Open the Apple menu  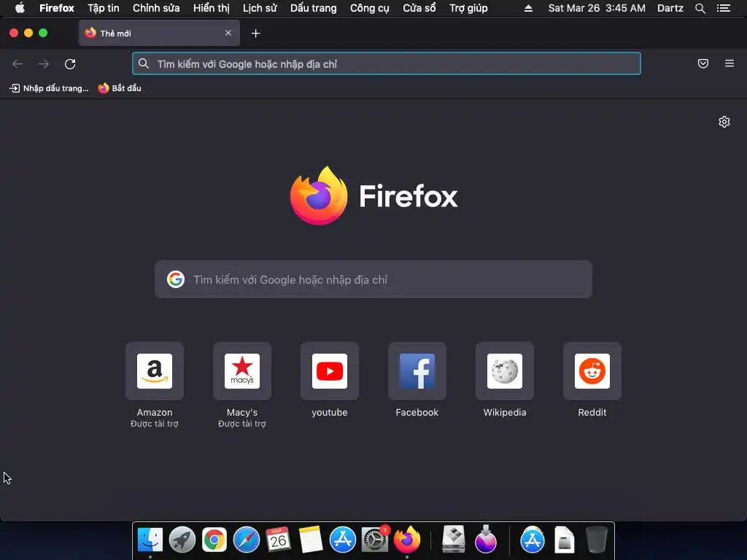(x=20, y=8)
